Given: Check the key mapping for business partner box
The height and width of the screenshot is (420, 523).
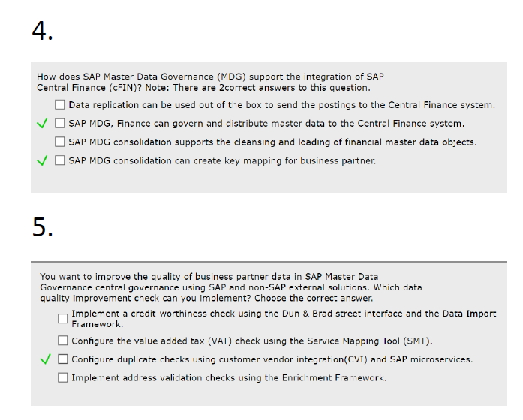Looking at the screenshot, I should point(60,160).
